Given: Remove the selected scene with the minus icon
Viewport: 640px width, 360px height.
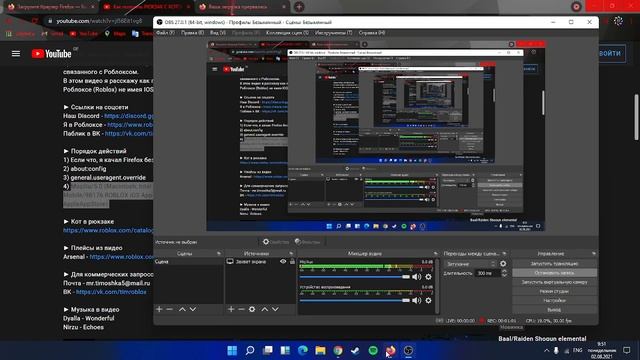Looking at the screenshot, I should pos(169,309).
